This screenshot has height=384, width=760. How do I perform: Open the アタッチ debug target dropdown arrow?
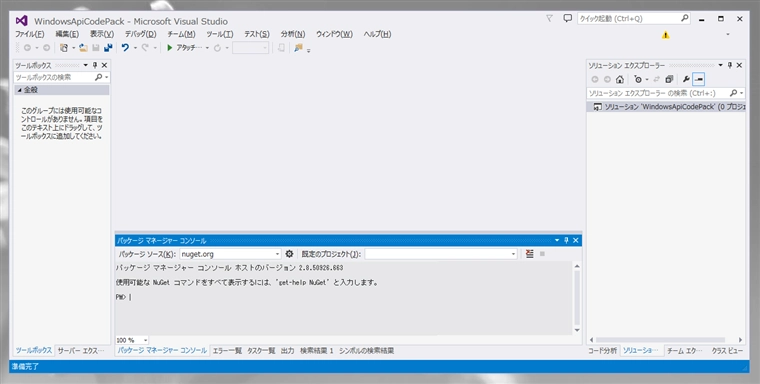click(x=207, y=48)
